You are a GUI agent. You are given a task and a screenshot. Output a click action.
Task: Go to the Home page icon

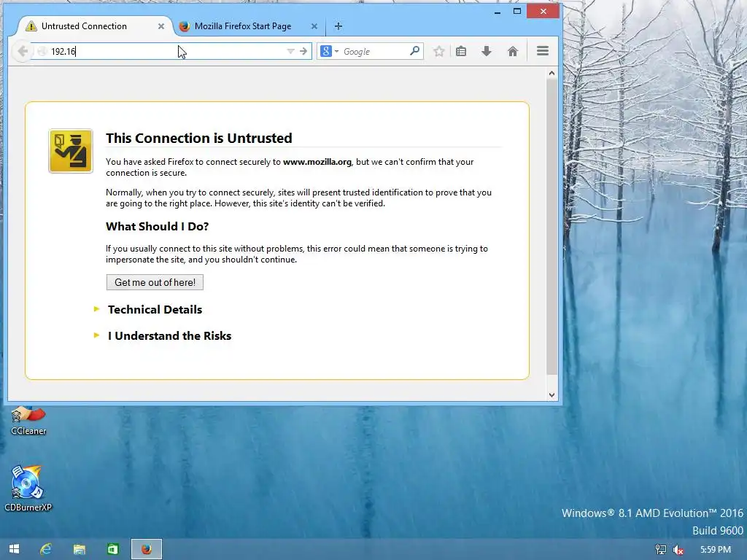click(x=513, y=51)
